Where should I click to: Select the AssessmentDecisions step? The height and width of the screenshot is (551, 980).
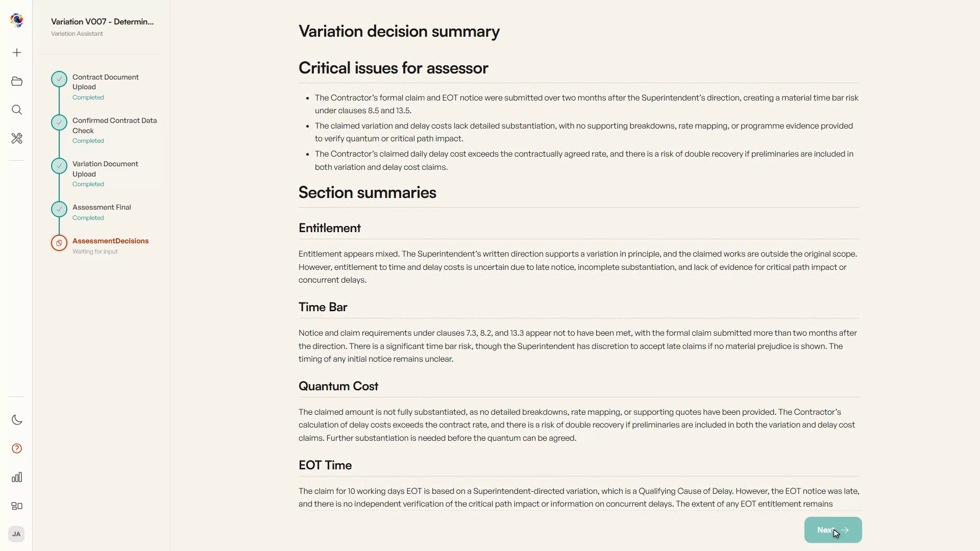pyautogui.click(x=105, y=245)
